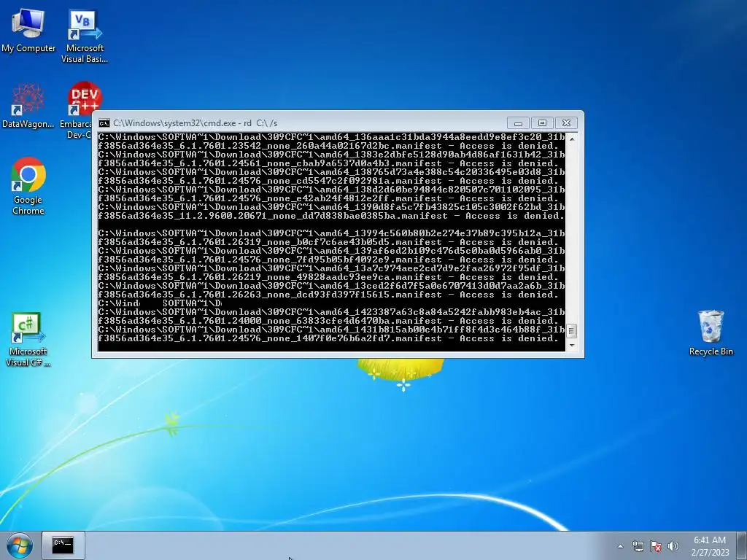Screen dimensions: 747x560
Task: Select the DataWagon desktop shortcut
Action: coord(28,106)
